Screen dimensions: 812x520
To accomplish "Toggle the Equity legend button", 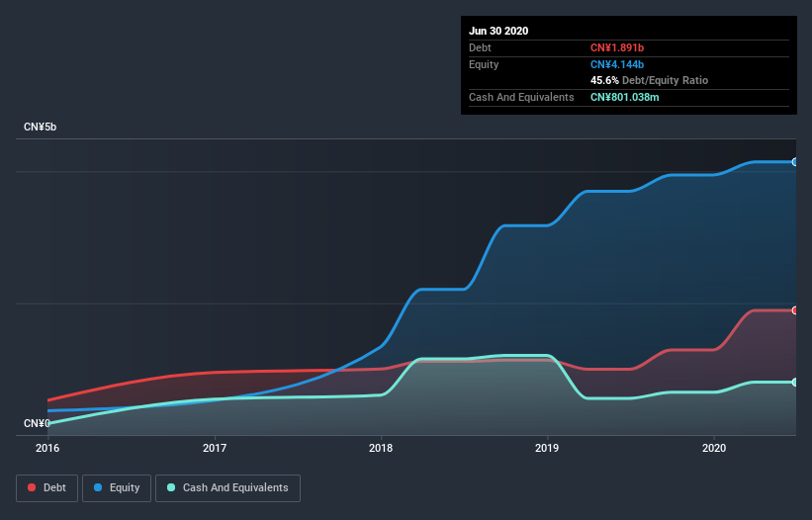I will pyautogui.click(x=117, y=488).
